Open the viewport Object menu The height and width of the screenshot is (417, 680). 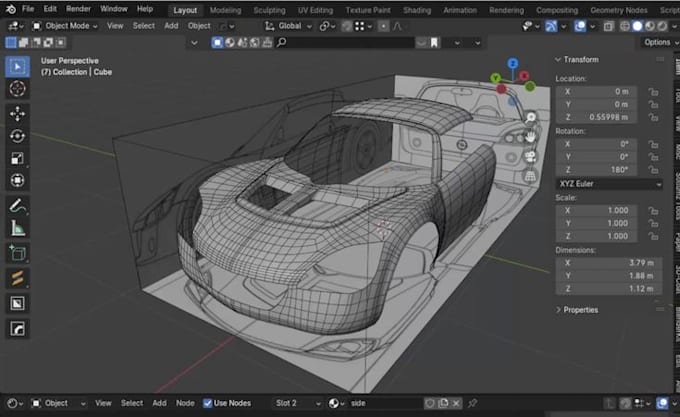pyautogui.click(x=199, y=26)
